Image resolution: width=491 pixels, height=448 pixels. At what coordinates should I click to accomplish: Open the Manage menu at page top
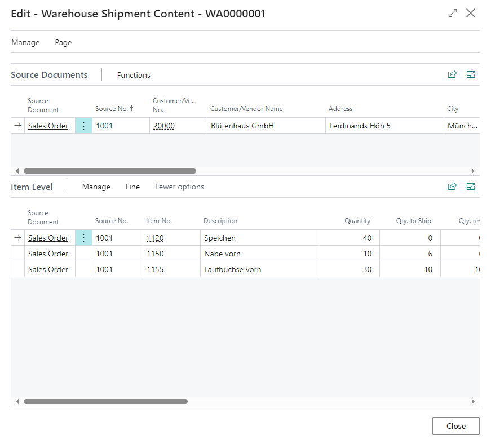[25, 42]
